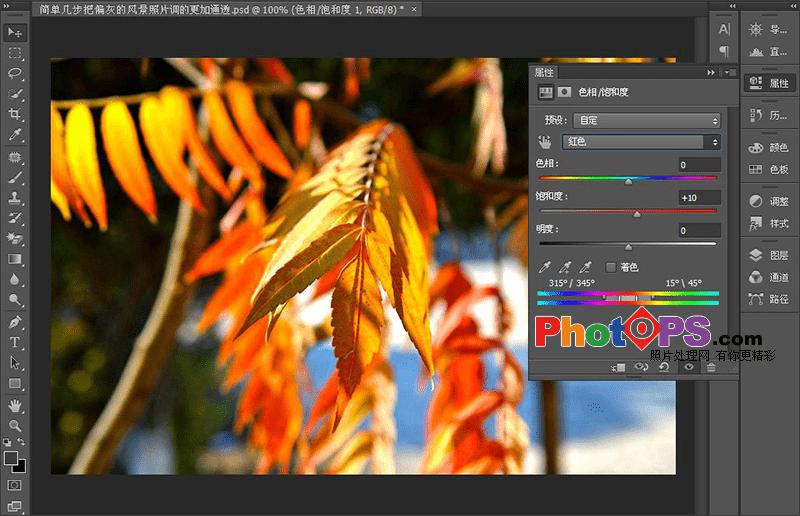800x516 pixels.
Task: Open the 路径 Paths panel
Action: point(768,299)
